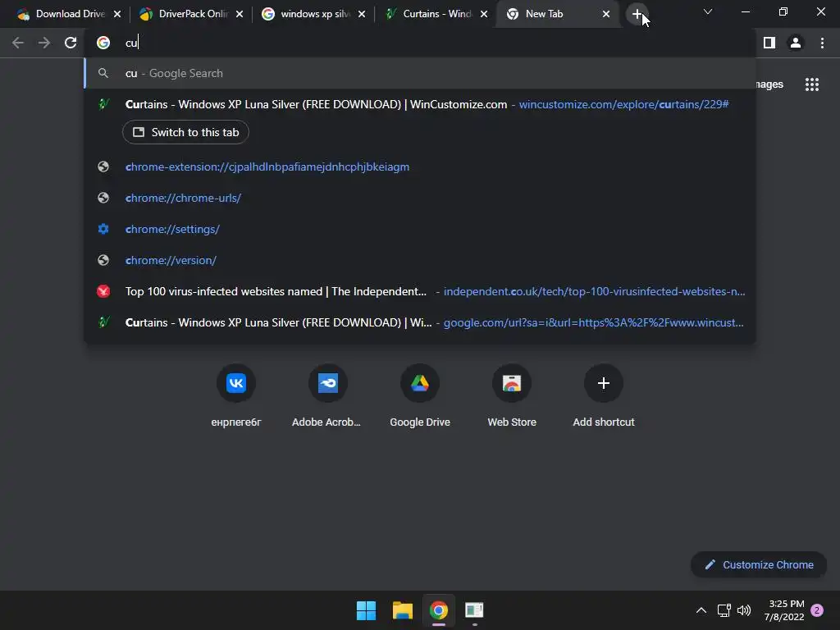
Task: Select the wincustomize.com Curtains suggestion
Action: coord(420,104)
